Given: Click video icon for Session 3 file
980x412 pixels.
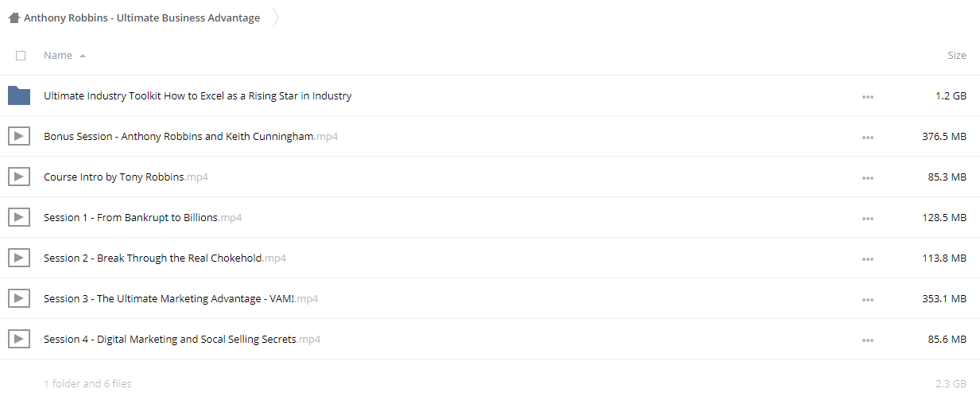Looking at the screenshot, I should click(19, 298).
